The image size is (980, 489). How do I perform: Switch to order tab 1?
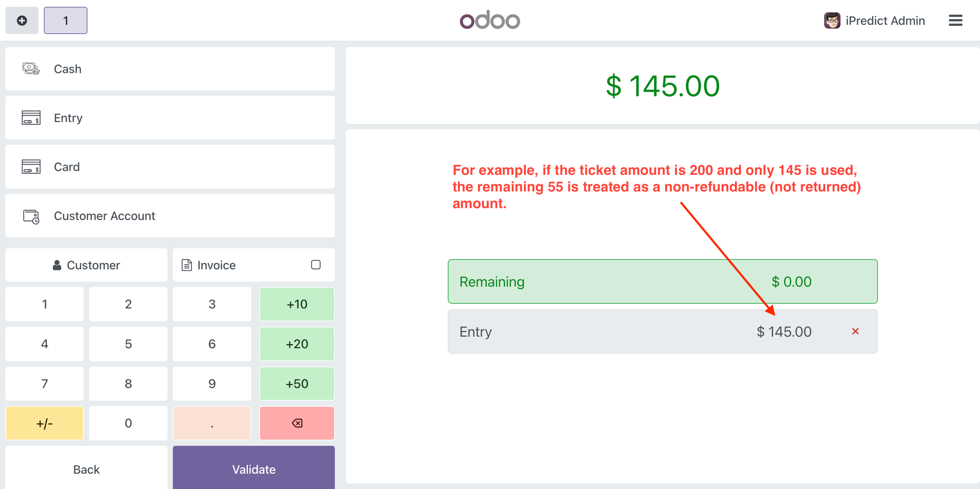tap(65, 20)
